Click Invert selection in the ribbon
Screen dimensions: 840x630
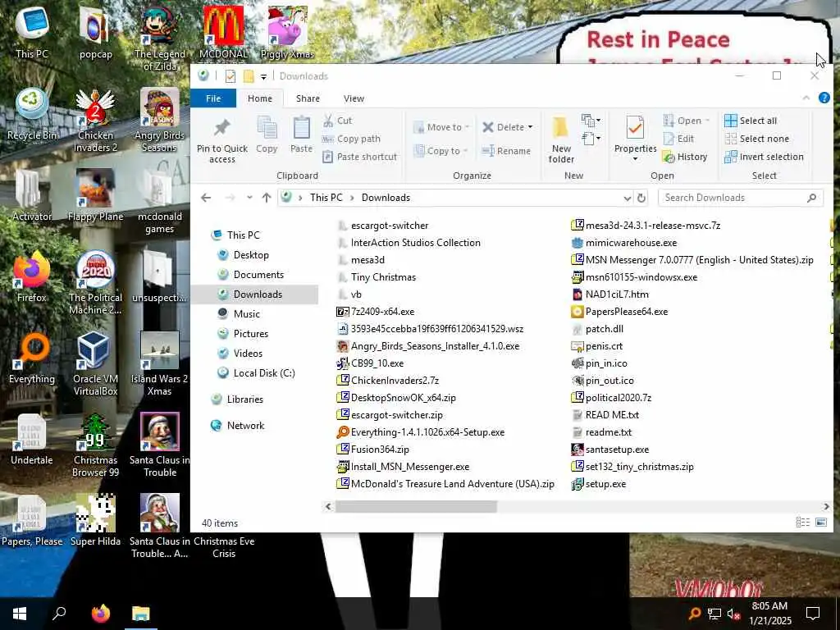764,157
